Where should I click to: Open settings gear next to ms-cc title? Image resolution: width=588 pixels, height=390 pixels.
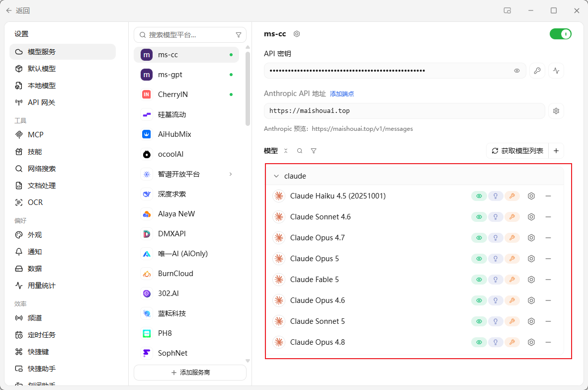(297, 34)
